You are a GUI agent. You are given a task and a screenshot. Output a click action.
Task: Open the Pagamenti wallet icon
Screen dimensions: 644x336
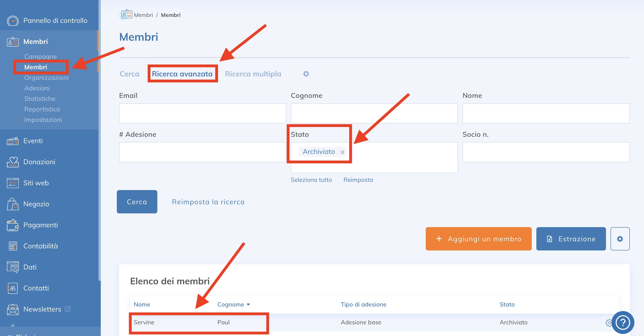pyautogui.click(x=13, y=225)
